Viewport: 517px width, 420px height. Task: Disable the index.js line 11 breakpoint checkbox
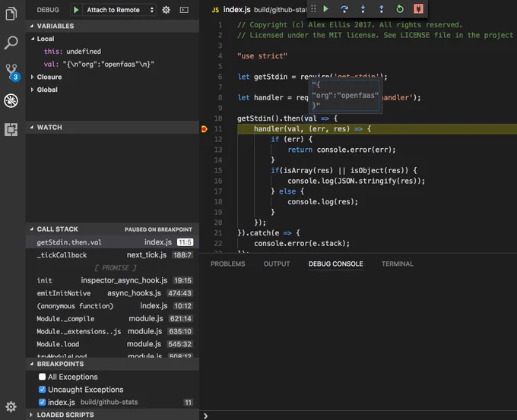click(x=43, y=403)
